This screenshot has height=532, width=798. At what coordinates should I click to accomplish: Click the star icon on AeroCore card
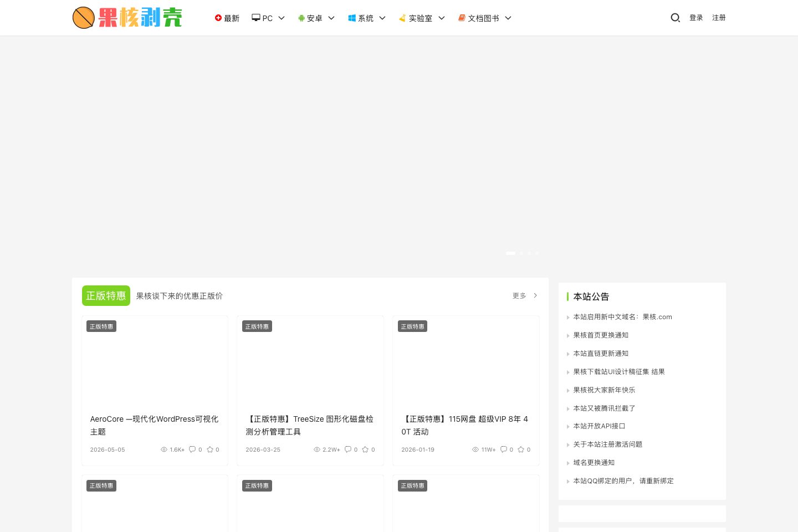pyautogui.click(x=210, y=449)
